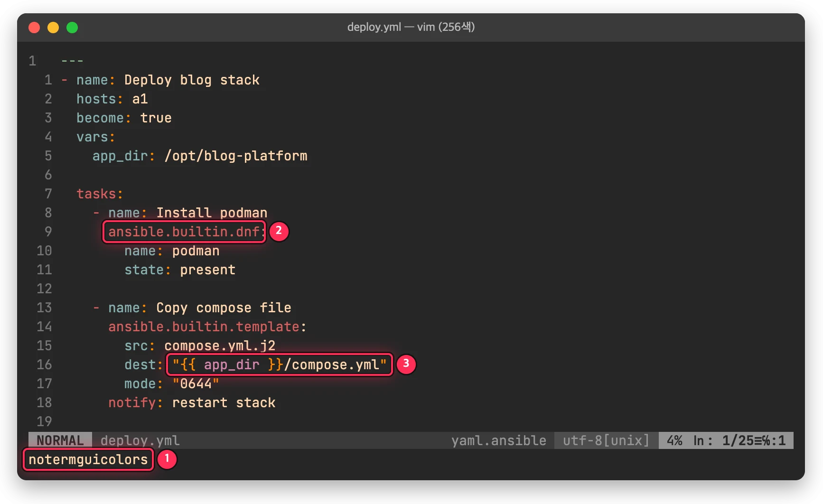The image size is (823, 504).
Task: Click the 'src:' key
Action: point(140,345)
